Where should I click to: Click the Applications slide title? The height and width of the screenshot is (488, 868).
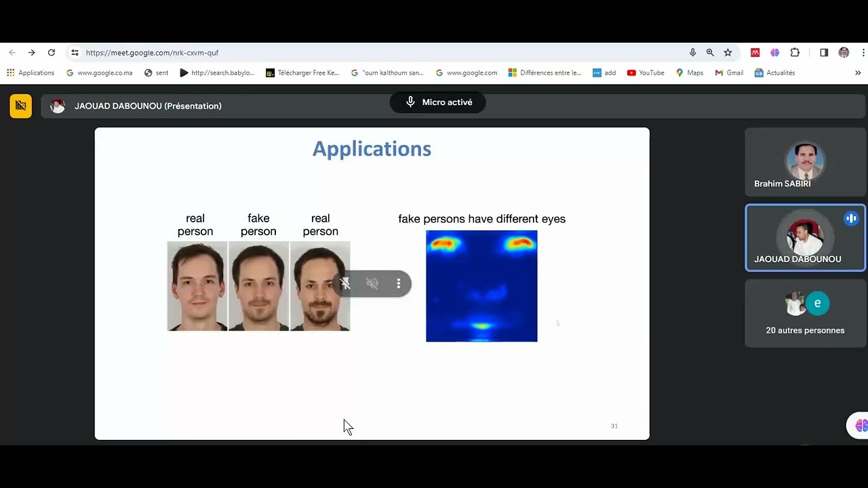(x=372, y=149)
